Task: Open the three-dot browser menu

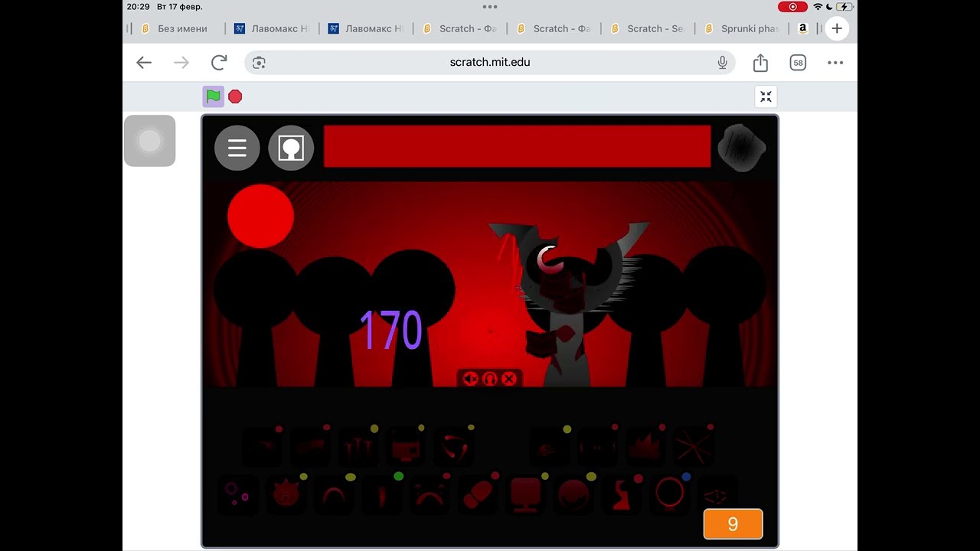Action: tap(835, 63)
